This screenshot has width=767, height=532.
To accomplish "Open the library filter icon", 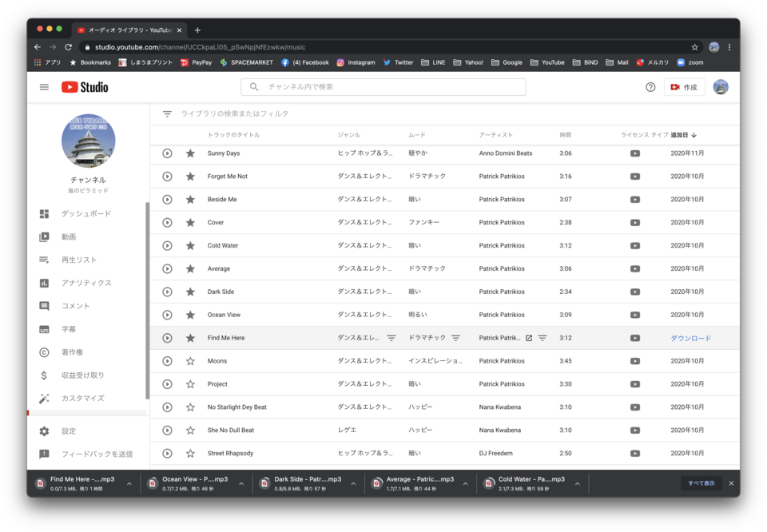I will click(167, 114).
